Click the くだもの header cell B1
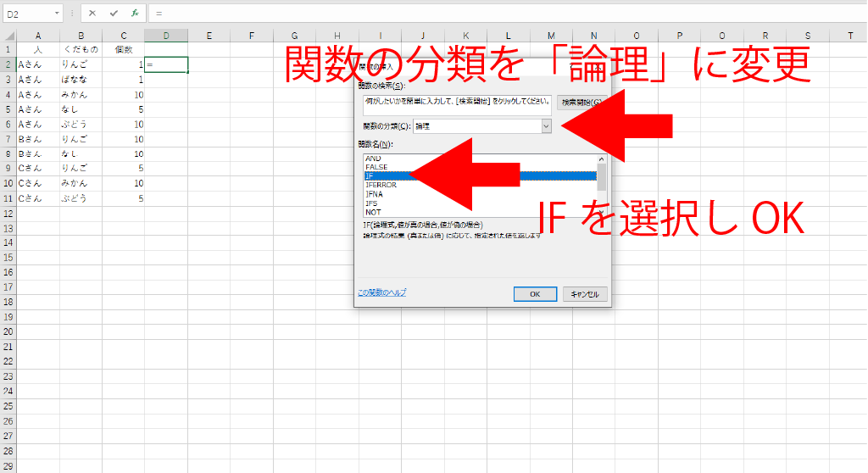 tap(81, 50)
